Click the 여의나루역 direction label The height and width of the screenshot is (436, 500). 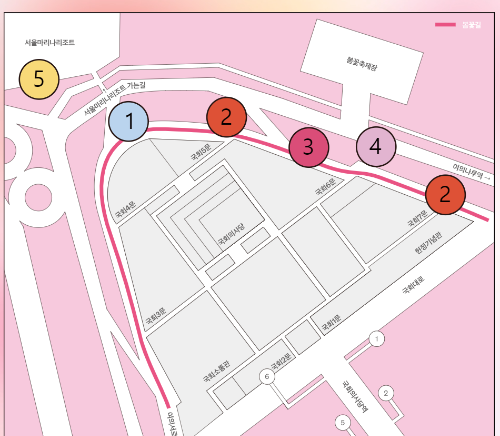(x=472, y=172)
